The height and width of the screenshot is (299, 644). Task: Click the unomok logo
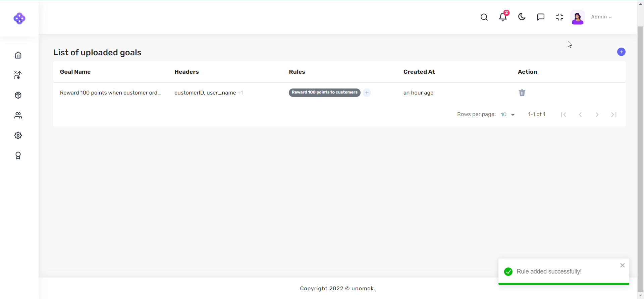click(19, 18)
